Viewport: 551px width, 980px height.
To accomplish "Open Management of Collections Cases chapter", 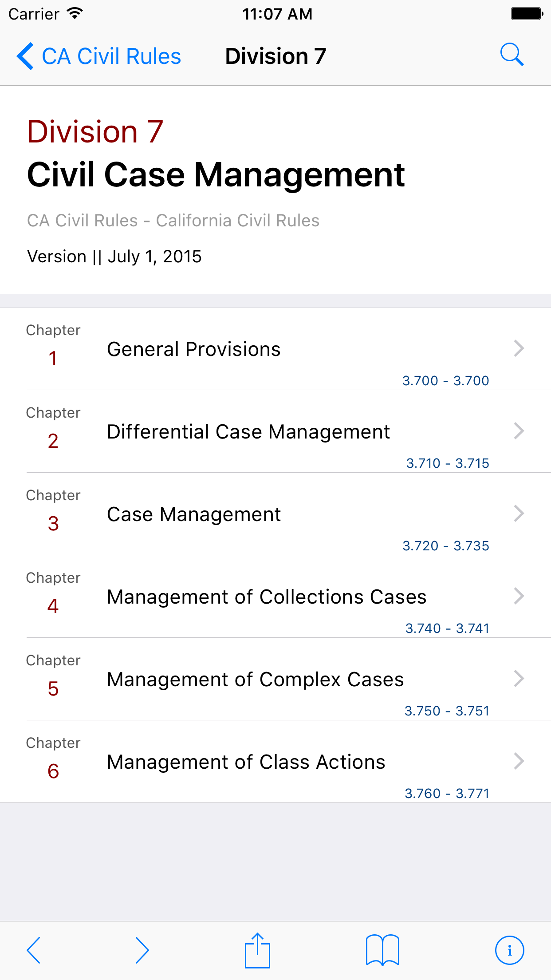I will [x=267, y=597].
